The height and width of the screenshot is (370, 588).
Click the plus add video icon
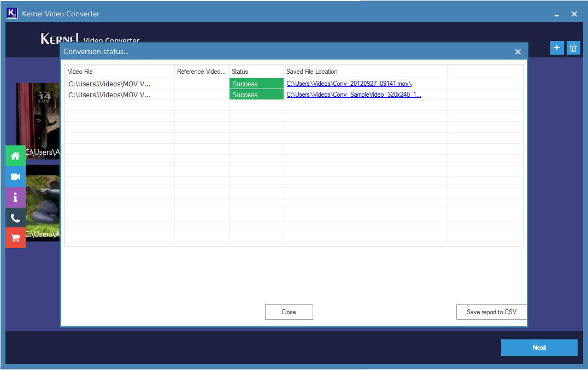click(557, 48)
